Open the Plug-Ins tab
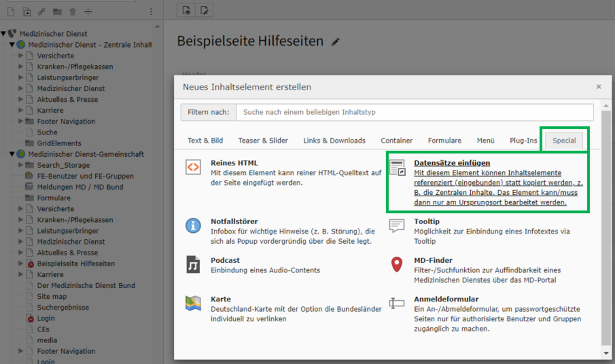Screen dimensions: 615x364 524,141
